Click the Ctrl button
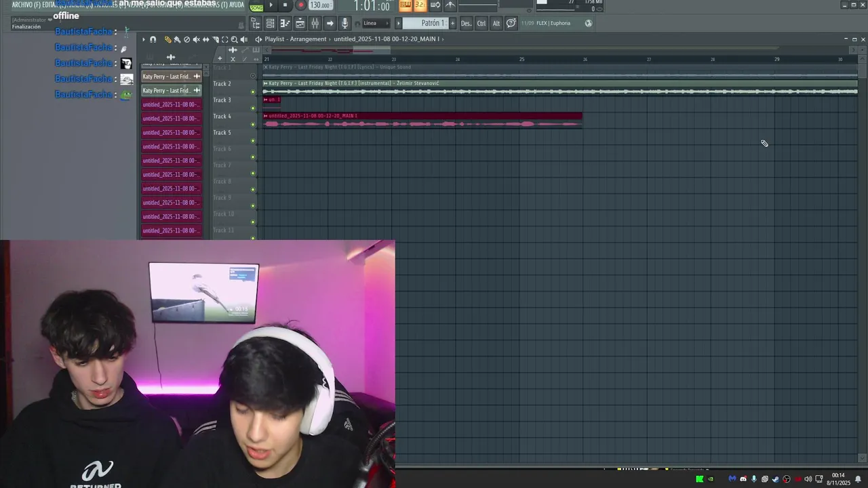868x488 pixels. pos(481,23)
